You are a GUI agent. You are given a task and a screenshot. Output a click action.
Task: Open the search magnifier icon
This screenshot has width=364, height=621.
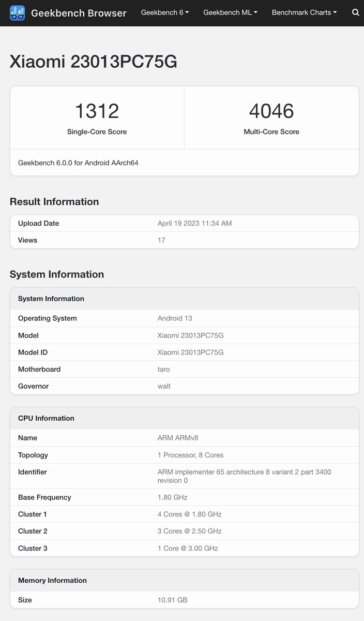click(356, 12)
